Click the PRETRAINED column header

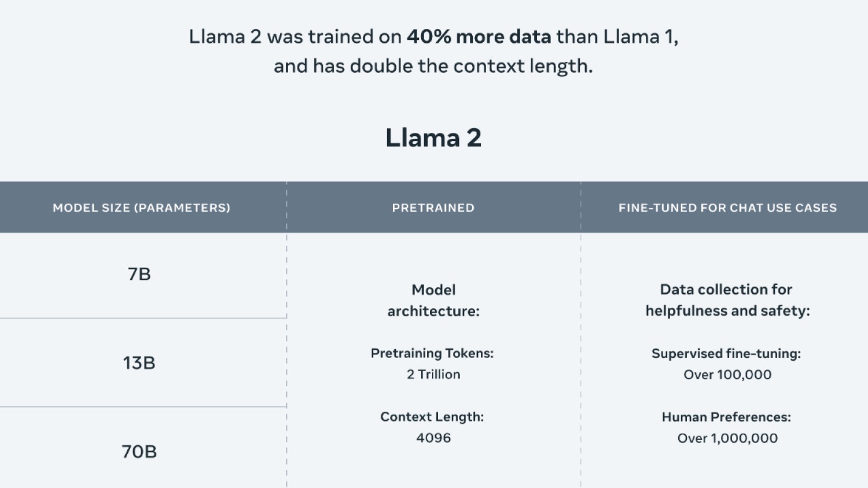(x=433, y=208)
